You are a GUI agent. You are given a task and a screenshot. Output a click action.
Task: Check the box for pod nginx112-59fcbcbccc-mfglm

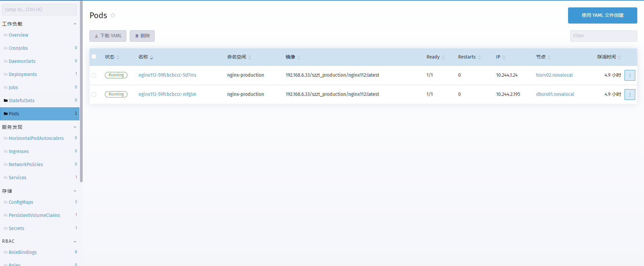point(94,94)
